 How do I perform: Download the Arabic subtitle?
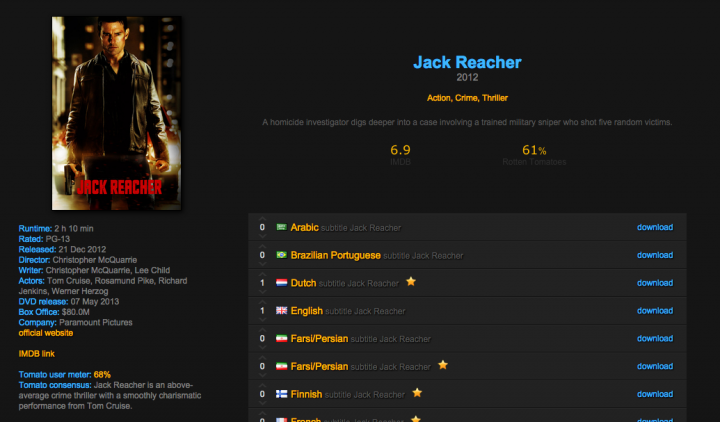655,227
